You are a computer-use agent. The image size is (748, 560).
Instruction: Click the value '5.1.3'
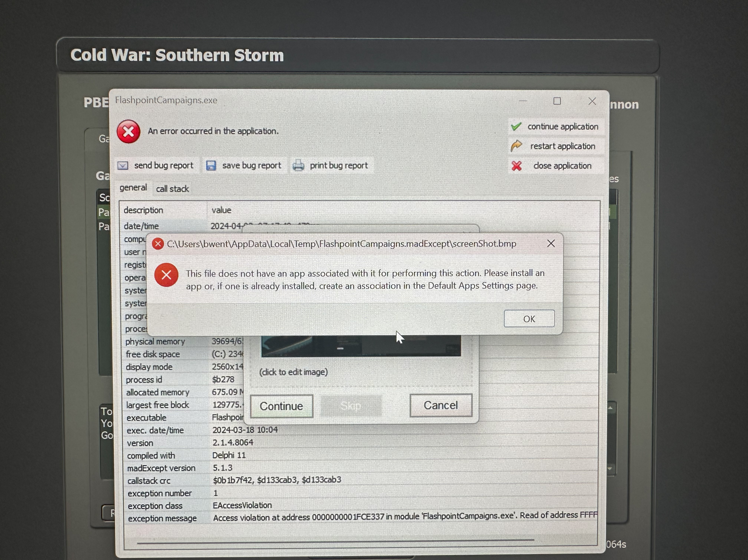[222, 468]
